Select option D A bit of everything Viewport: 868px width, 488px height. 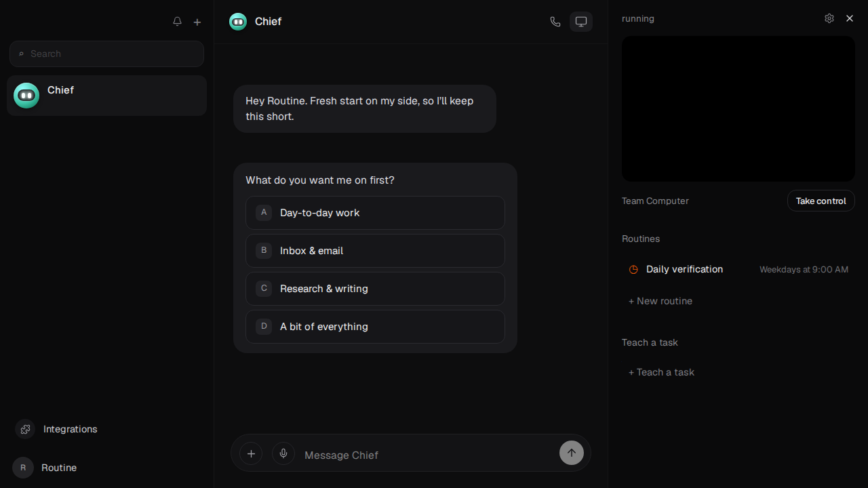coord(375,327)
